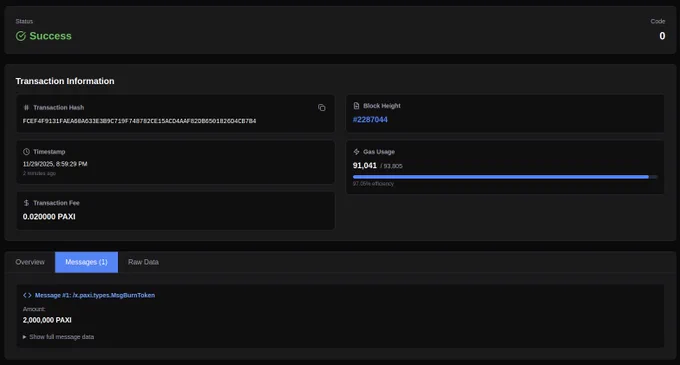
Task: Open block #2287044 link
Action: tap(370, 120)
